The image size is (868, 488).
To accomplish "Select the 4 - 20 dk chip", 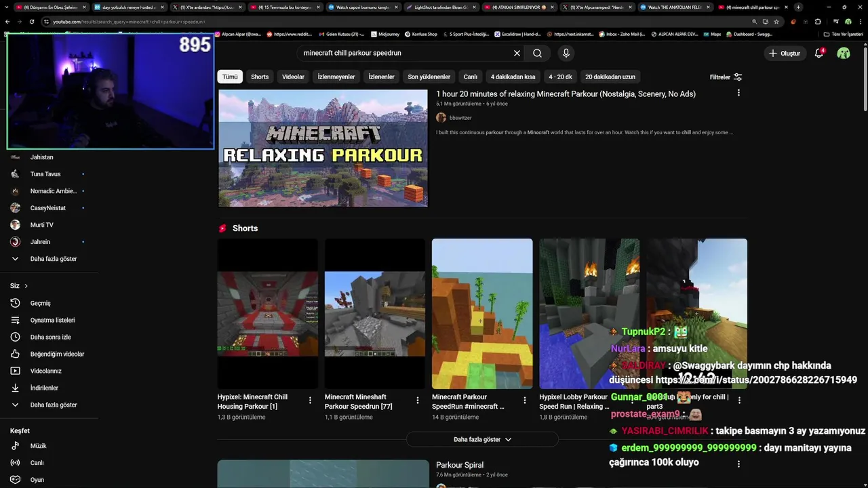I will [561, 77].
